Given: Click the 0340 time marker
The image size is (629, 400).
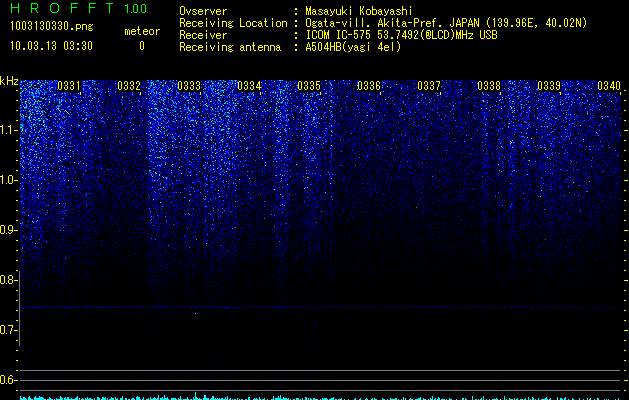Looking at the screenshot, I should [609, 86].
